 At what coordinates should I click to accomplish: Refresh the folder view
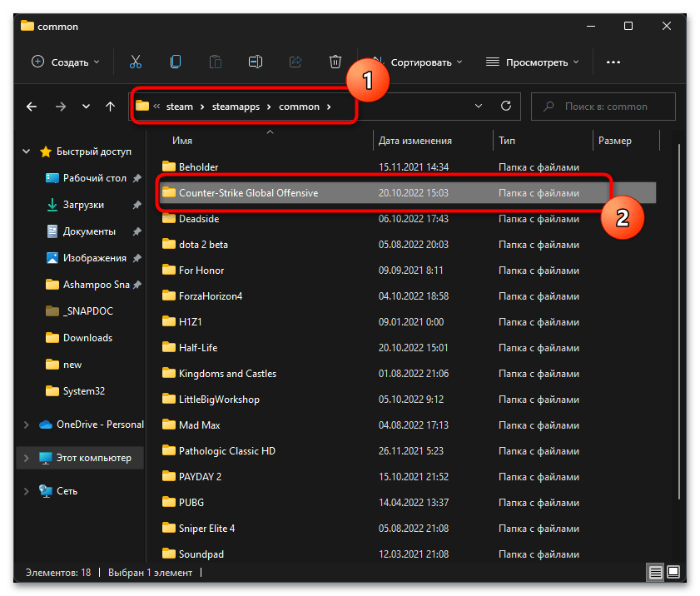click(506, 106)
